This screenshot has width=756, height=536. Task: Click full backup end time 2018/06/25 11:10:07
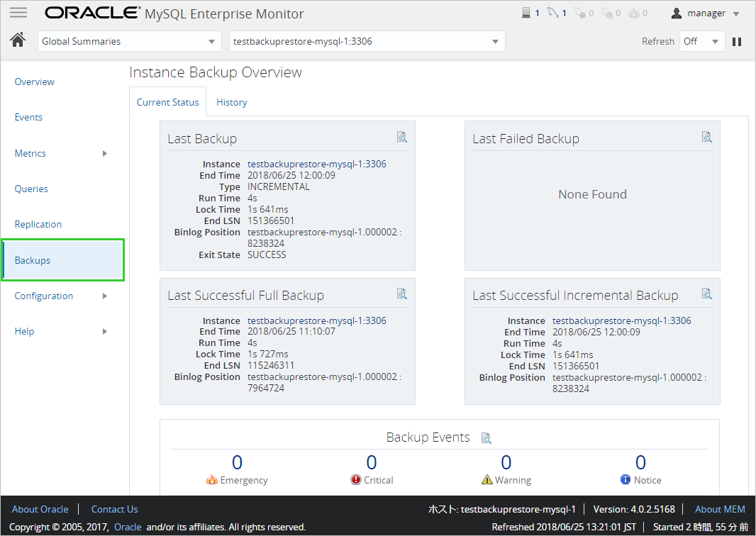291,331
